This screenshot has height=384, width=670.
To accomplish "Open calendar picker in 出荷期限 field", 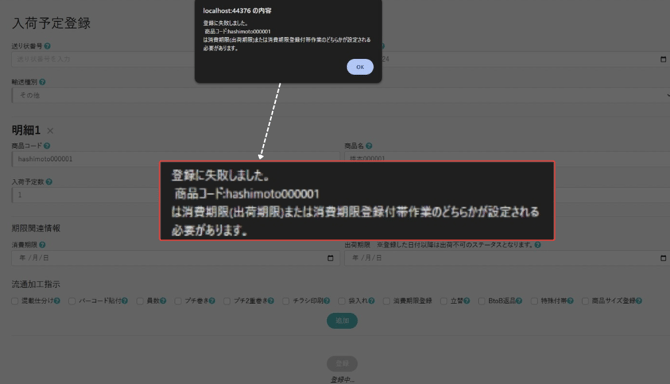I will pyautogui.click(x=663, y=258).
